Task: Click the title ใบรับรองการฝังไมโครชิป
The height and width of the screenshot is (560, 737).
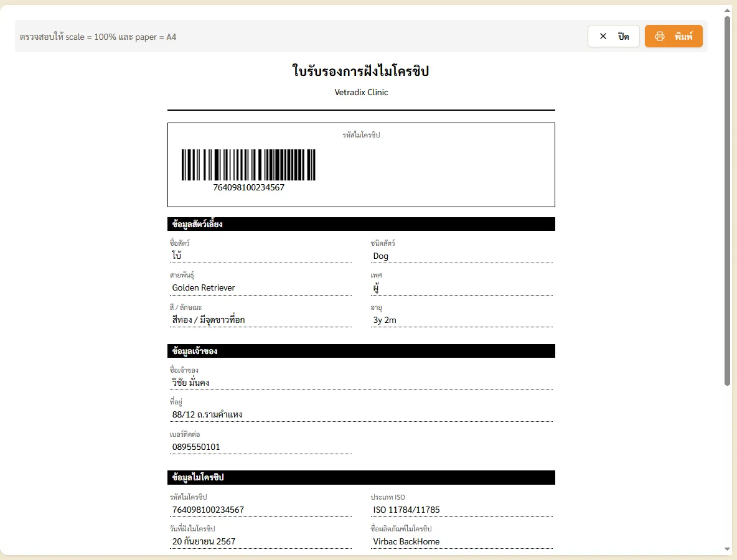Action: 360,71
